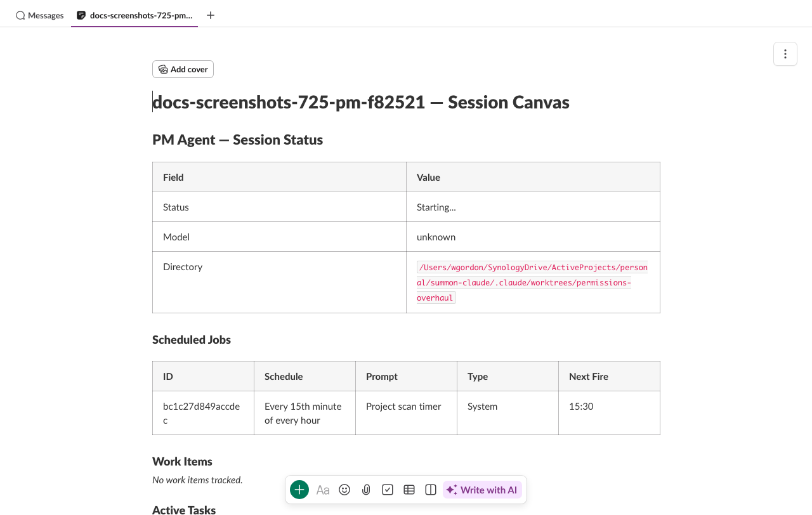
Task: Click the canvas icon on the active tab
Action: click(x=81, y=15)
